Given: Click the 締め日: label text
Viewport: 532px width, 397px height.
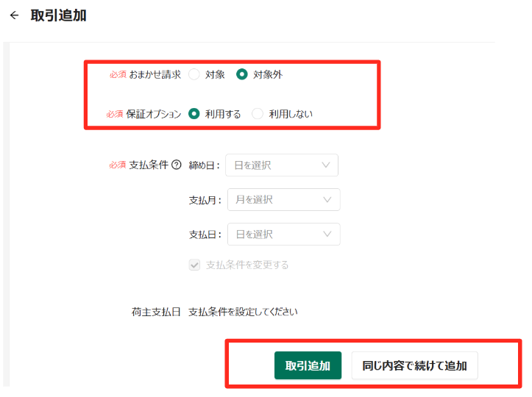Looking at the screenshot, I should point(205,165).
